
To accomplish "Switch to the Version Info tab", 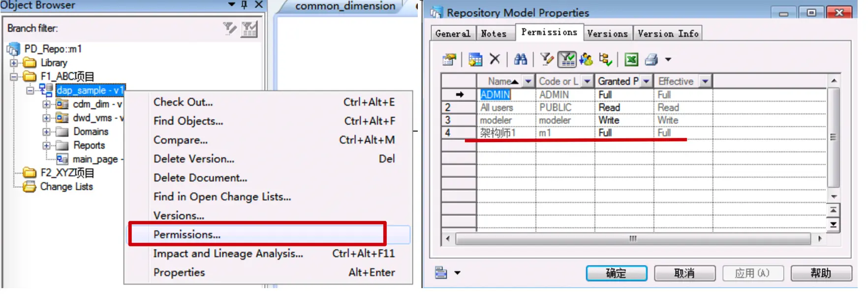I will coord(668,33).
